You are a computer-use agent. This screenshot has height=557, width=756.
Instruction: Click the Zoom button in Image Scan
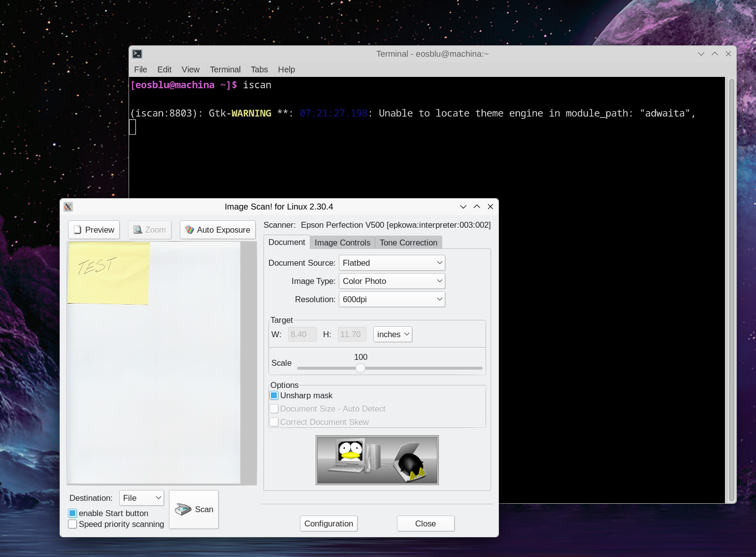150,230
